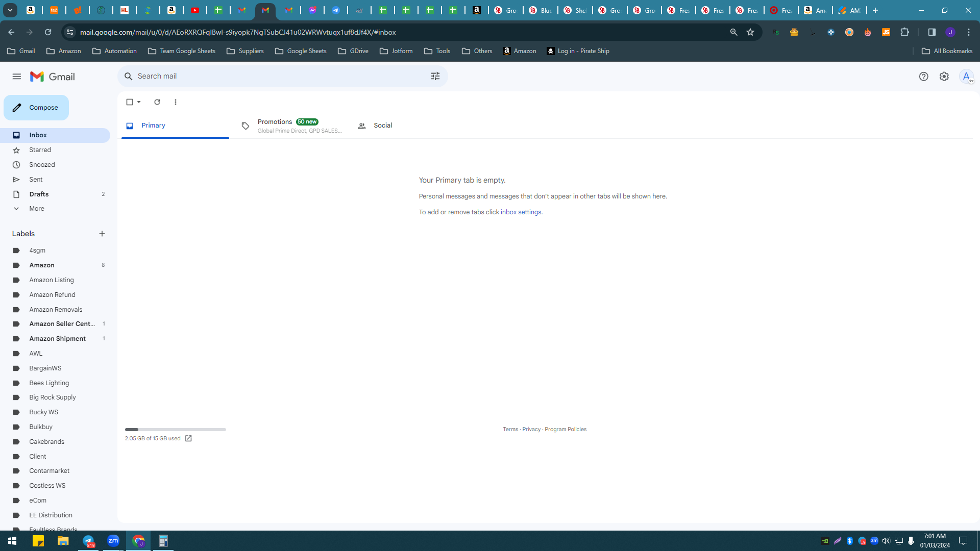
Task: Open the Automation bookmark folder
Action: tap(114, 51)
